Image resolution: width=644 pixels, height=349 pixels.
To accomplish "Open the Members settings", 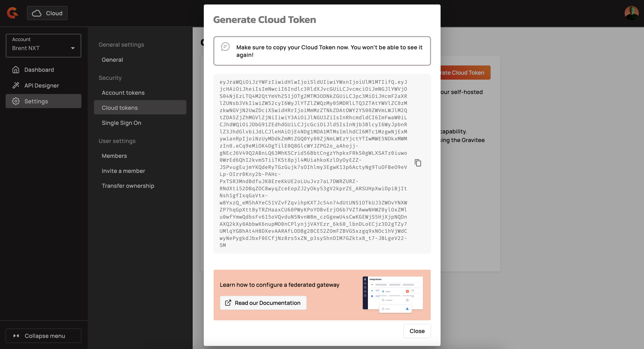I will tap(114, 156).
